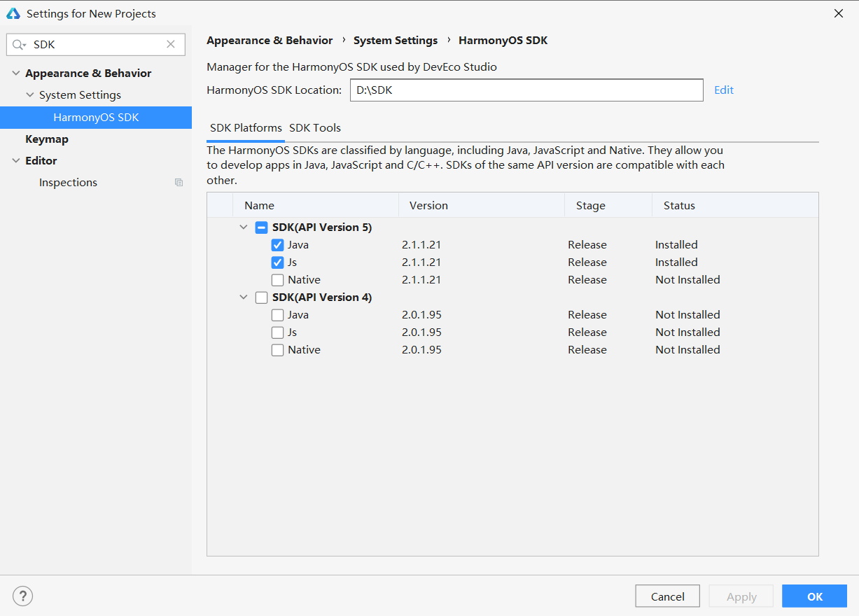Viewport: 859px width, 616px height.
Task: Clear the SDK search text
Action: [x=171, y=44]
